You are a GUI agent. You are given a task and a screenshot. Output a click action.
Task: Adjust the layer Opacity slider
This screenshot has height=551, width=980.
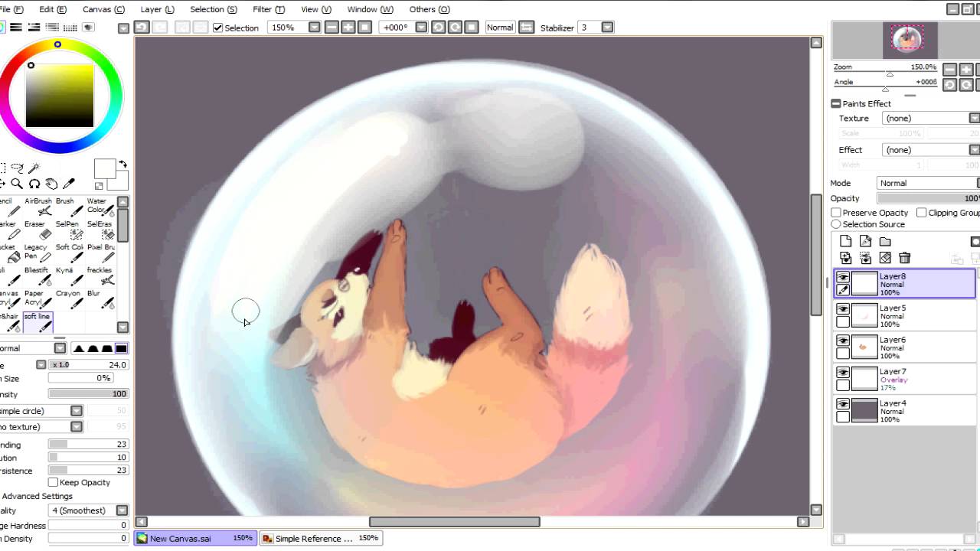coord(929,198)
